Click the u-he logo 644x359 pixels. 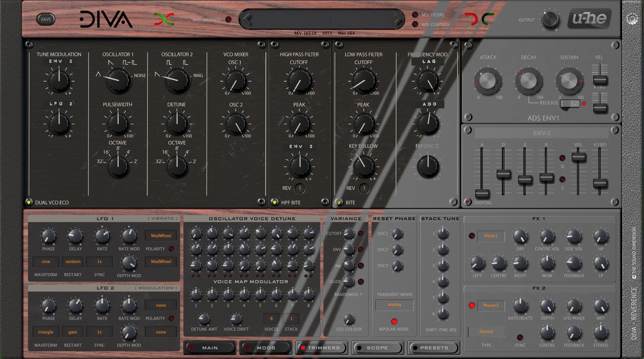589,18
